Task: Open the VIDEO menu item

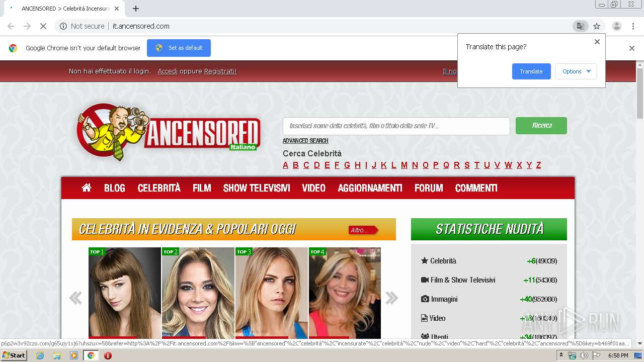Action: pos(314,188)
